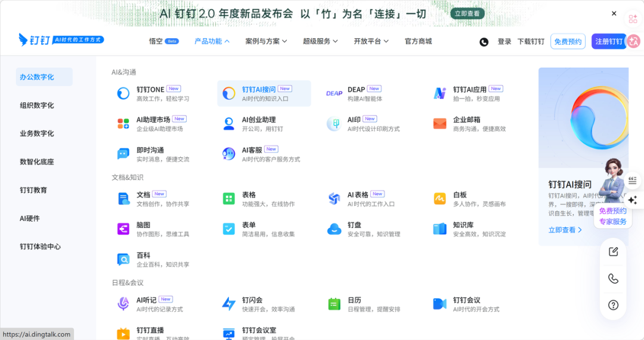Open the 文档 document icon
This screenshot has height=340, width=644.
coord(123,198)
